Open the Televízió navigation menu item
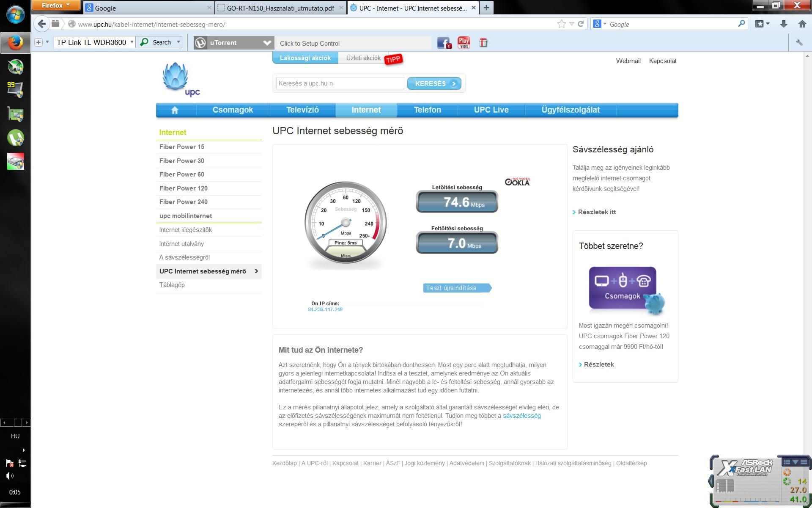Screen dimensions: 812x508 [x=302, y=110]
